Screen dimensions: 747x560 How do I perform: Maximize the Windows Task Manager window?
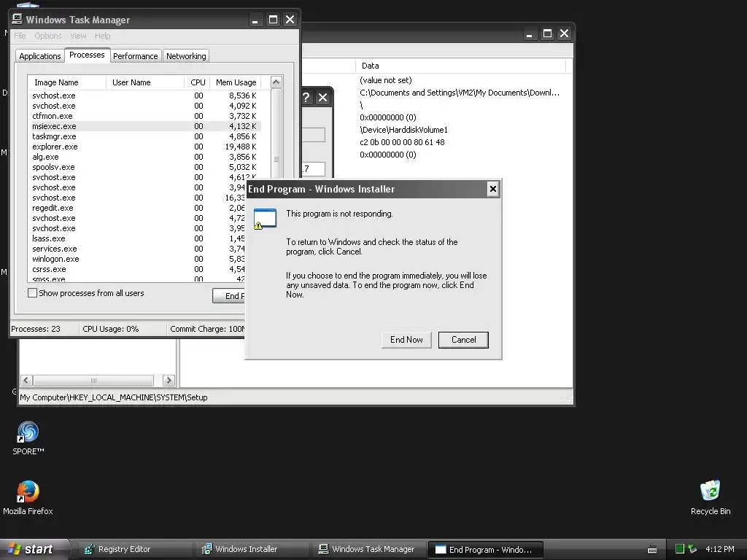273,20
